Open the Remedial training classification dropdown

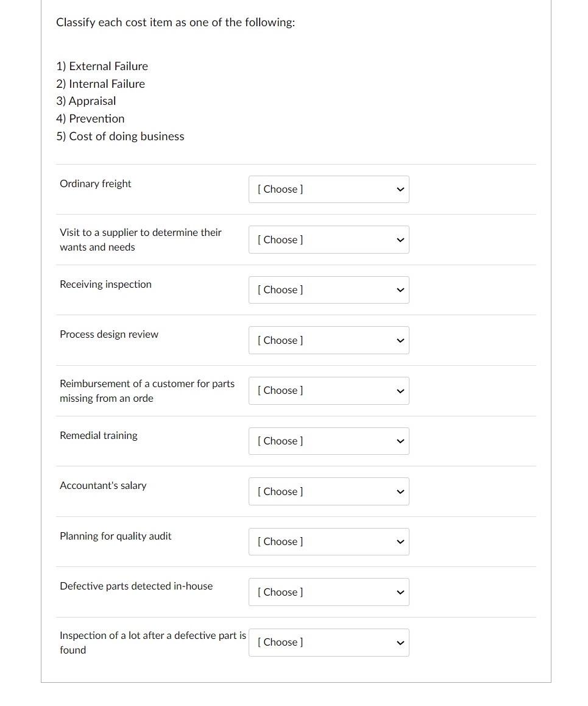click(329, 441)
